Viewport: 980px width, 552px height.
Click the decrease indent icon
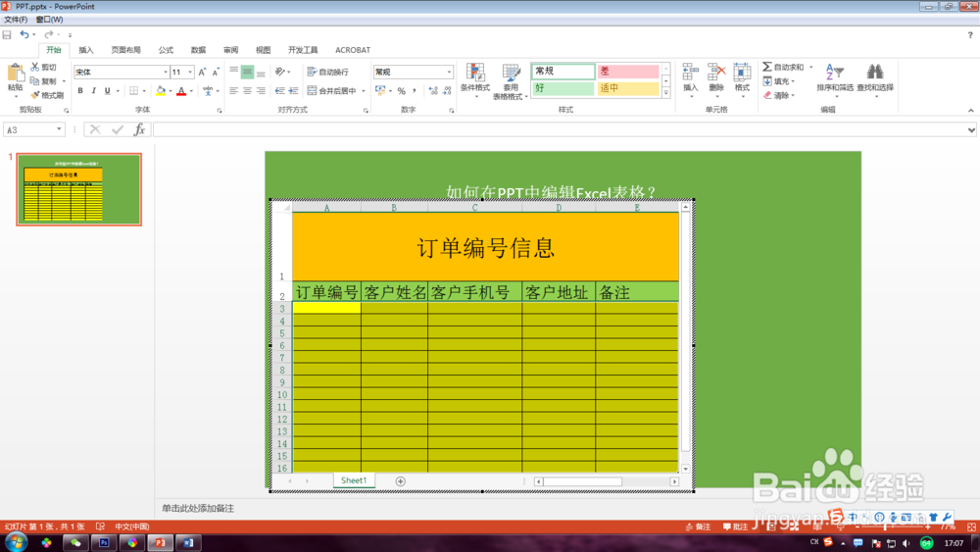(280, 90)
